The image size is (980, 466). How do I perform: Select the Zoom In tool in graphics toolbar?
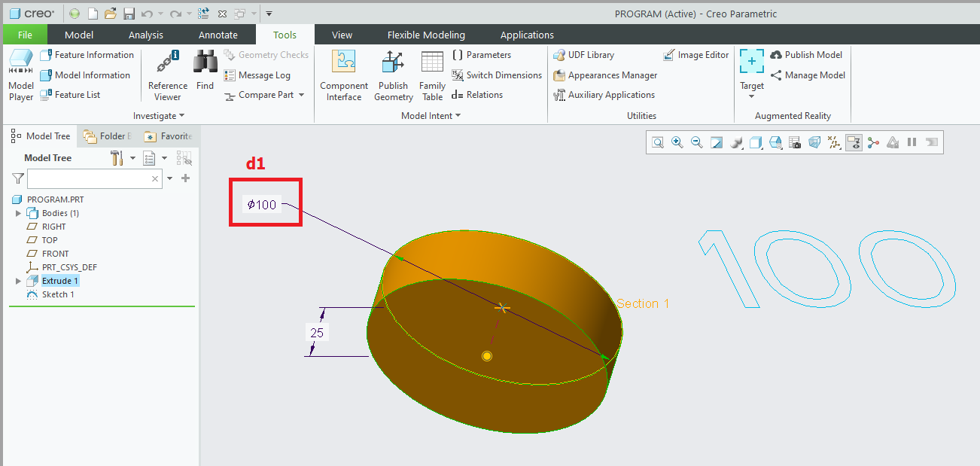click(677, 142)
